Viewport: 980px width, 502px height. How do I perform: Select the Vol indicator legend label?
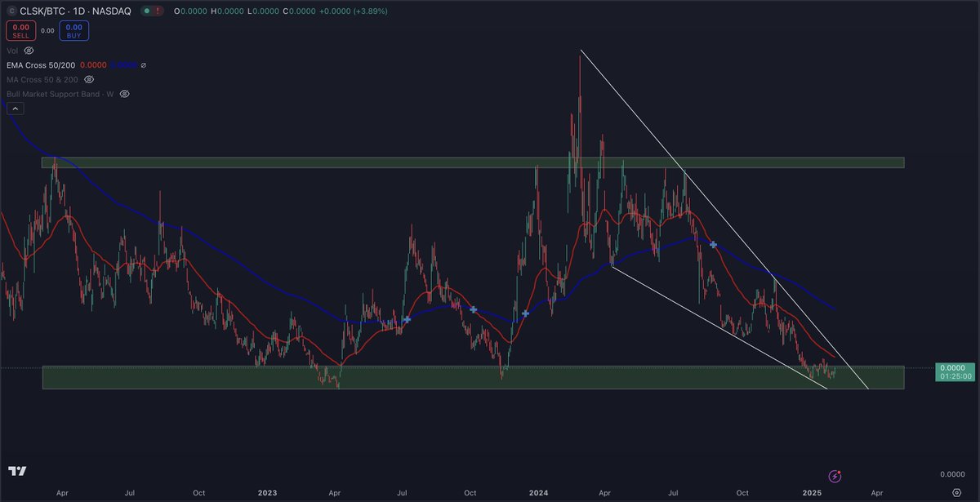click(x=11, y=51)
